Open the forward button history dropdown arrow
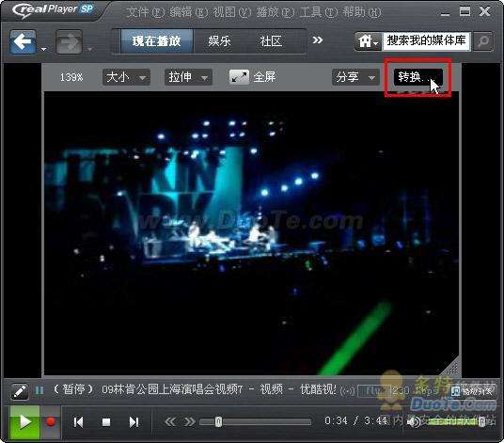Image resolution: width=504 pixels, height=443 pixels. point(90,49)
